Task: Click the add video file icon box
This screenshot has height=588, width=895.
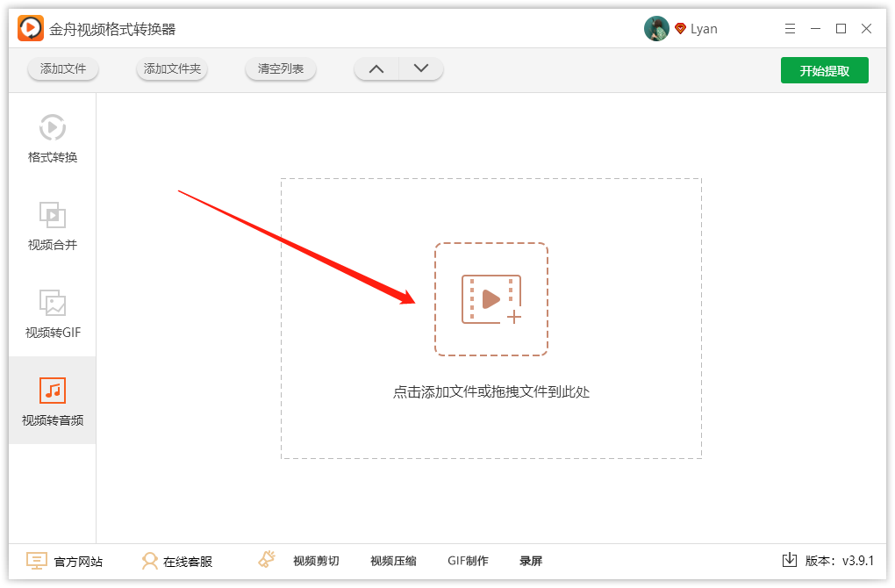Action: [491, 299]
